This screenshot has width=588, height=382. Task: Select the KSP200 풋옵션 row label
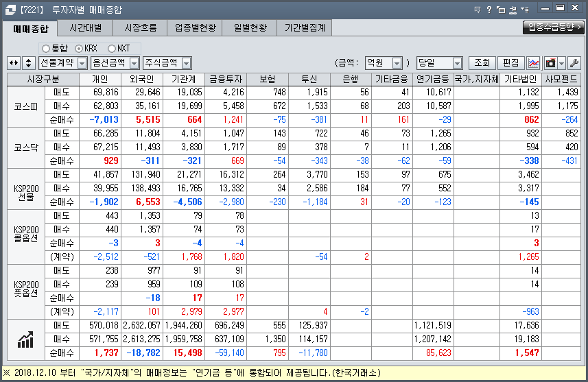point(26,291)
